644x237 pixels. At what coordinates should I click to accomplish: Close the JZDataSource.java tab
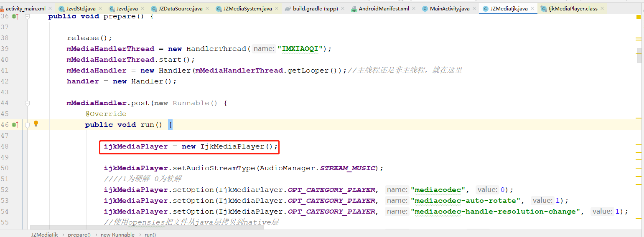pos(208,8)
